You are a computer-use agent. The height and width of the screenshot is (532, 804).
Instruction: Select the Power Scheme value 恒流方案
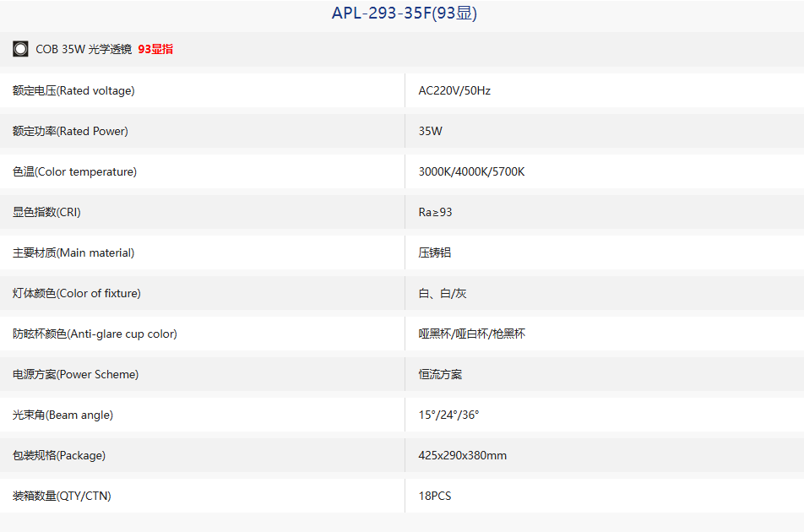point(440,374)
